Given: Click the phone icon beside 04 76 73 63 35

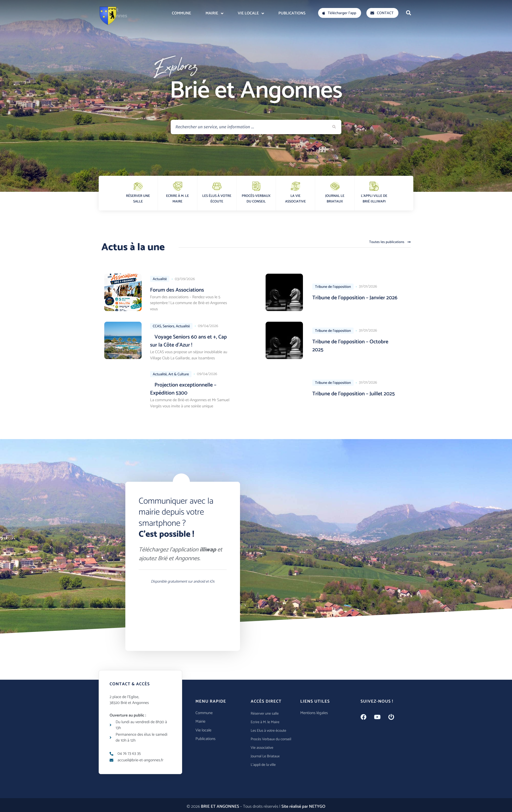Looking at the screenshot, I should [111, 754].
